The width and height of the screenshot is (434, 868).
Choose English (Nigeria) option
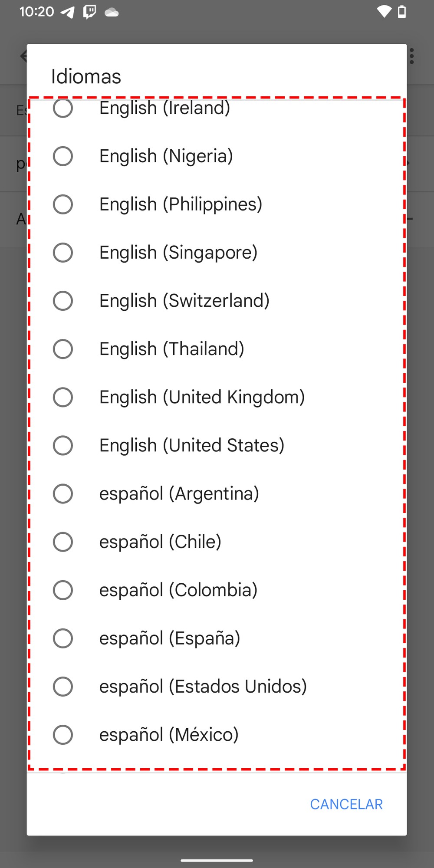(x=63, y=156)
